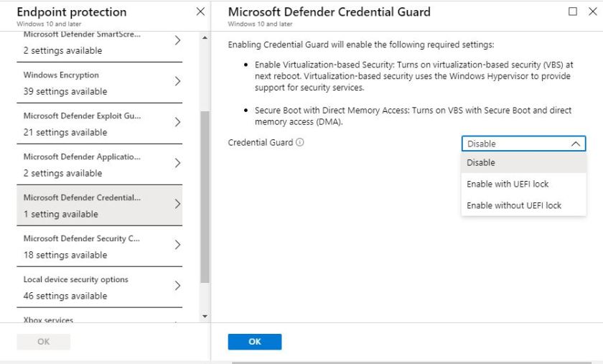
Task: Expand Windows Encryption settings chevron
Action: pyautogui.click(x=178, y=82)
